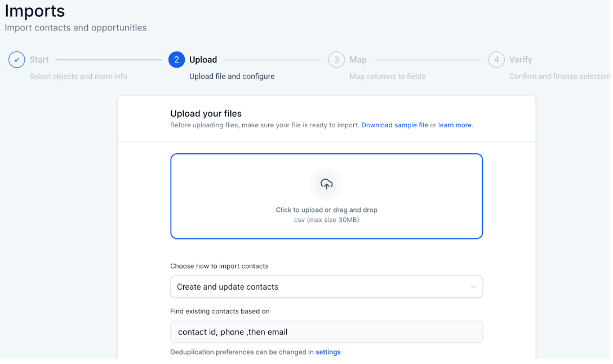
Task: Select the Map step label
Action: click(358, 60)
